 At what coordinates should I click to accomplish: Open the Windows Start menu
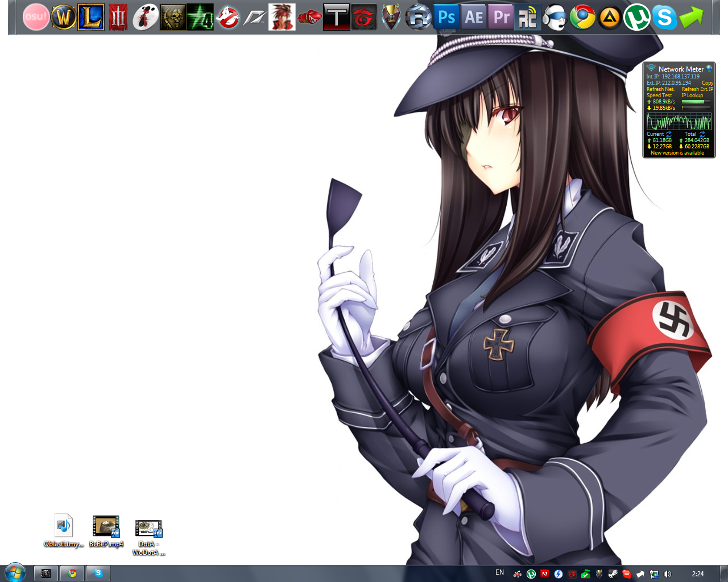click(15, 573)
